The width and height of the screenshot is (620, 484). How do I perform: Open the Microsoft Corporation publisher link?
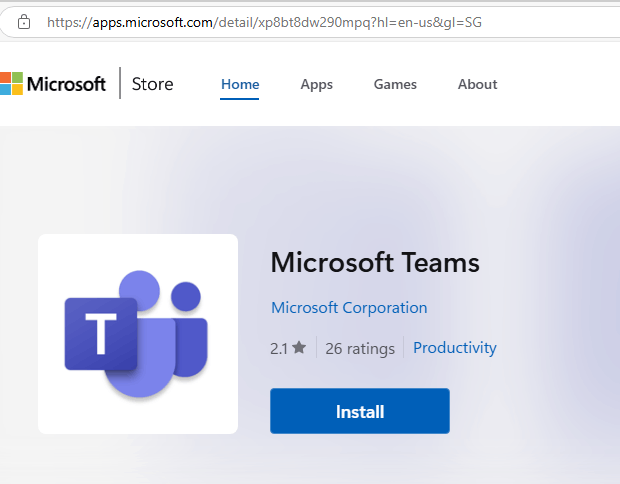pos(349,308)
